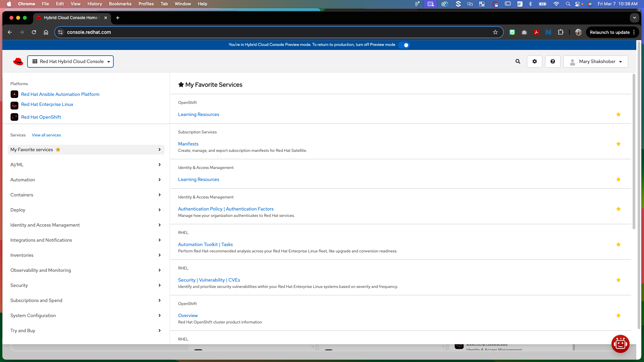The image size is (644, 362).
Task: Open the settings gear icon
Action: point(535,61)
